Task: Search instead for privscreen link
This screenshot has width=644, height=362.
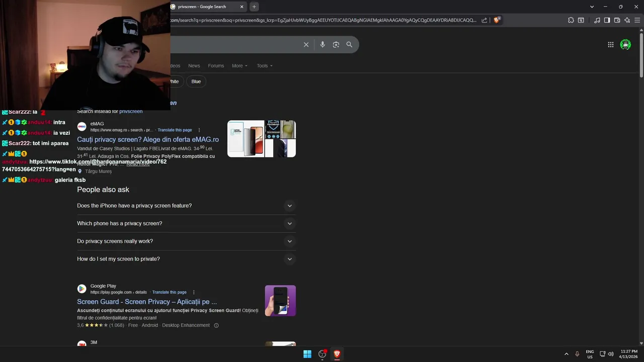Action: click(x=131, y=111)
